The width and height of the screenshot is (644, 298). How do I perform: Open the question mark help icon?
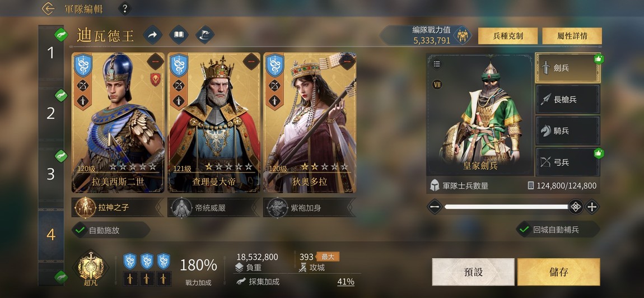pyautogui.click(x=125, y=8)
